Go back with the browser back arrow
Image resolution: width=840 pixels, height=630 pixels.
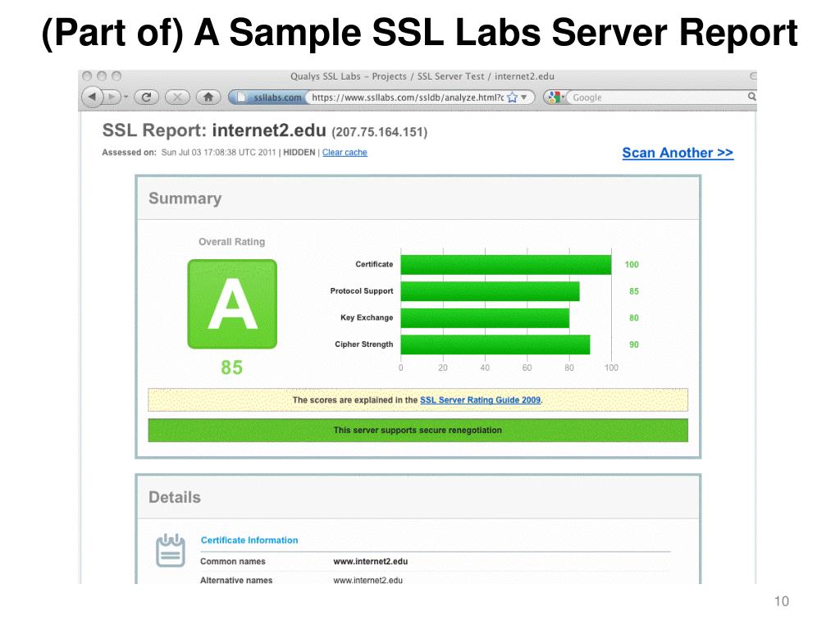[92, 97]
